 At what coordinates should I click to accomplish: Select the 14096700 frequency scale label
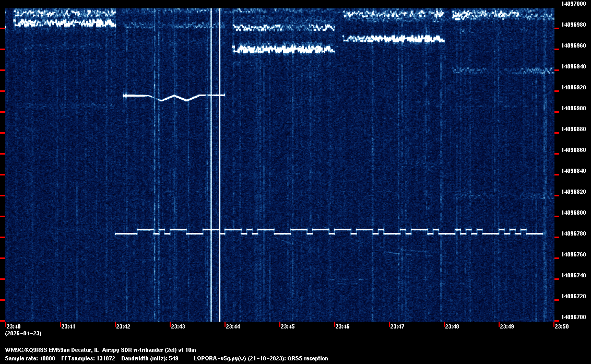(573, 317)
